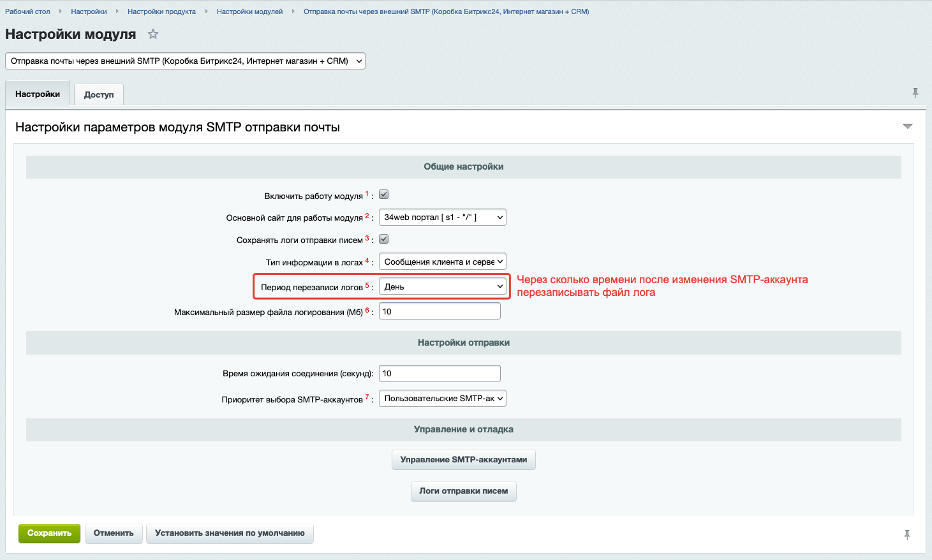Click 'Приоритет выбора SMTP-аккаунтов' label
This screenshot has width=932, height=560.
point(292,399)
